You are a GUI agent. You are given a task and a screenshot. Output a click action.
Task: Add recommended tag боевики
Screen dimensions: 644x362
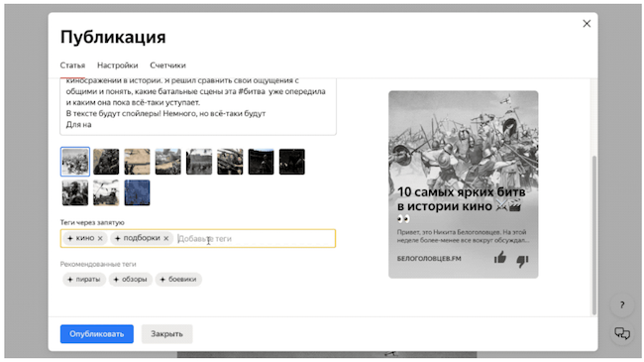(178, 280)
